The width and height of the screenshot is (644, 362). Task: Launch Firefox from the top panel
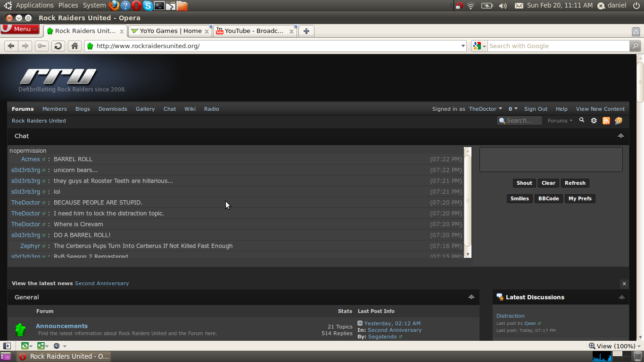pos(114,6)
